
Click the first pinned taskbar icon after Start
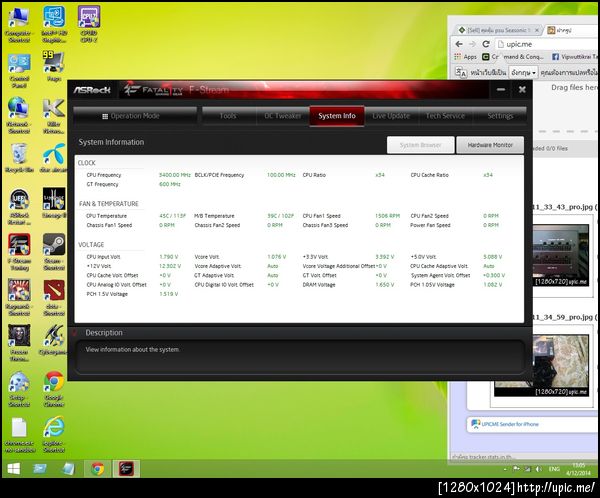pyautogui.click(x=40, y=469)
